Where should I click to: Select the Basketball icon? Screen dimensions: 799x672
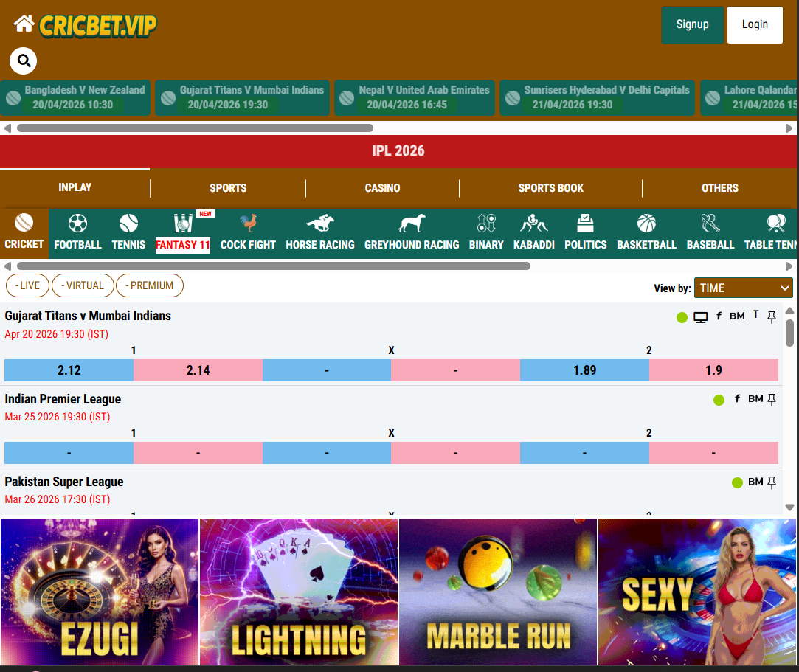coord(646,224)
